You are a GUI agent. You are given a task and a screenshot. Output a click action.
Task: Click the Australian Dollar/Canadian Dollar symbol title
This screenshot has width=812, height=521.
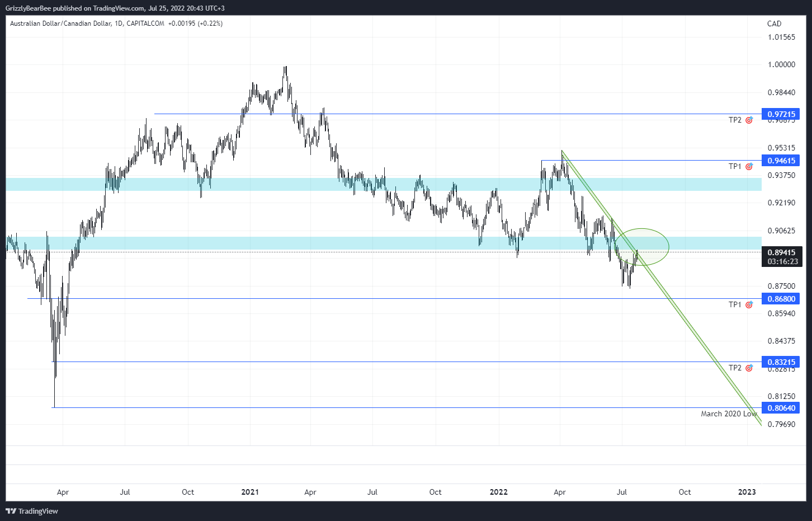[60, 24]
